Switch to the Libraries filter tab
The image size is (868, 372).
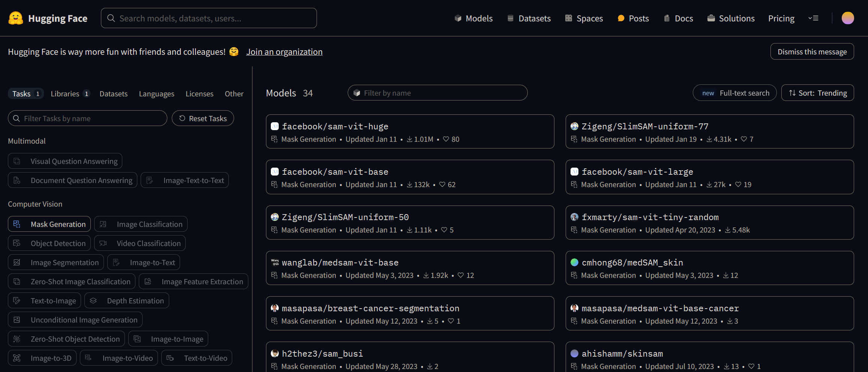point(70,94)
